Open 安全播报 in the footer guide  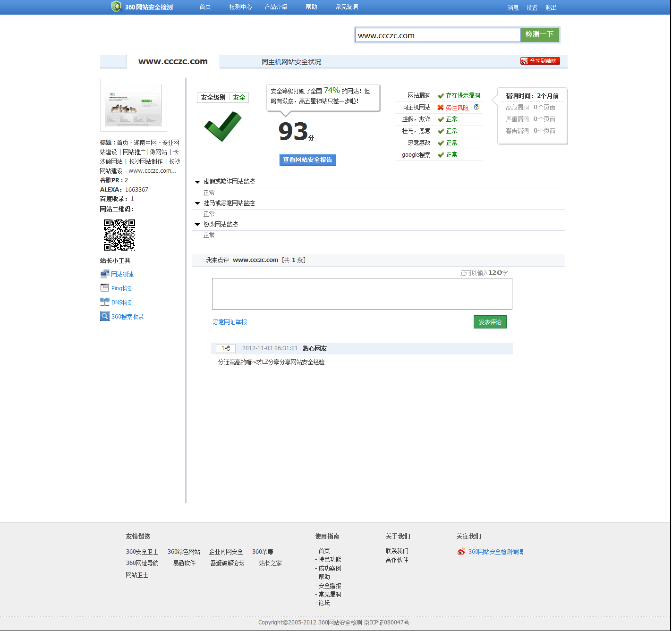[x=330, y=586]
